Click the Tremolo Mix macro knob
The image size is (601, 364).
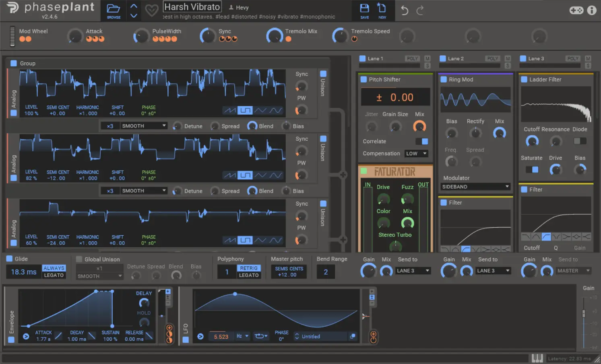coord(275,36)
